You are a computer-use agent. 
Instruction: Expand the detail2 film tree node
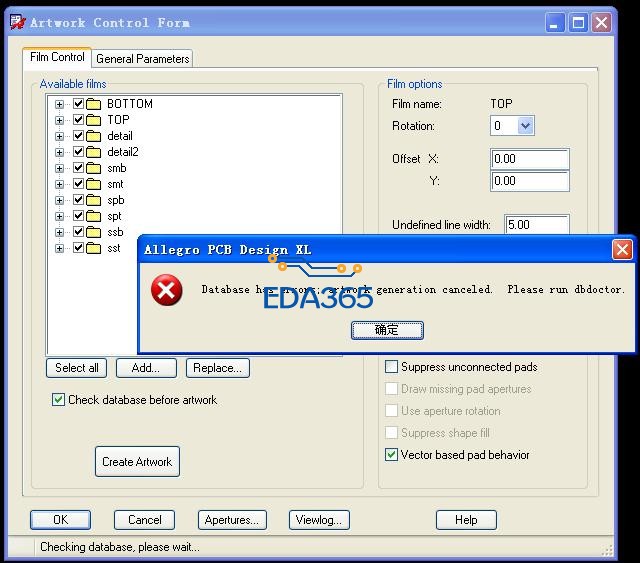coord(60,153)
